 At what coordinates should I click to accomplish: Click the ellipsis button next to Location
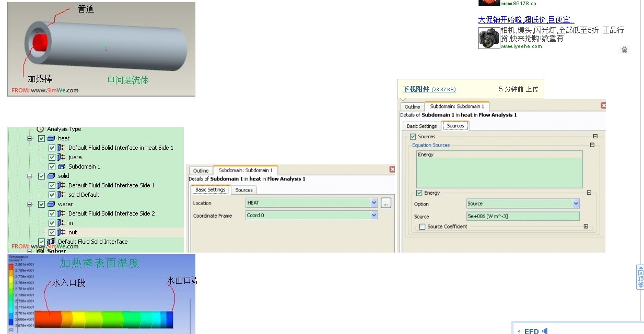click(385, 203)
